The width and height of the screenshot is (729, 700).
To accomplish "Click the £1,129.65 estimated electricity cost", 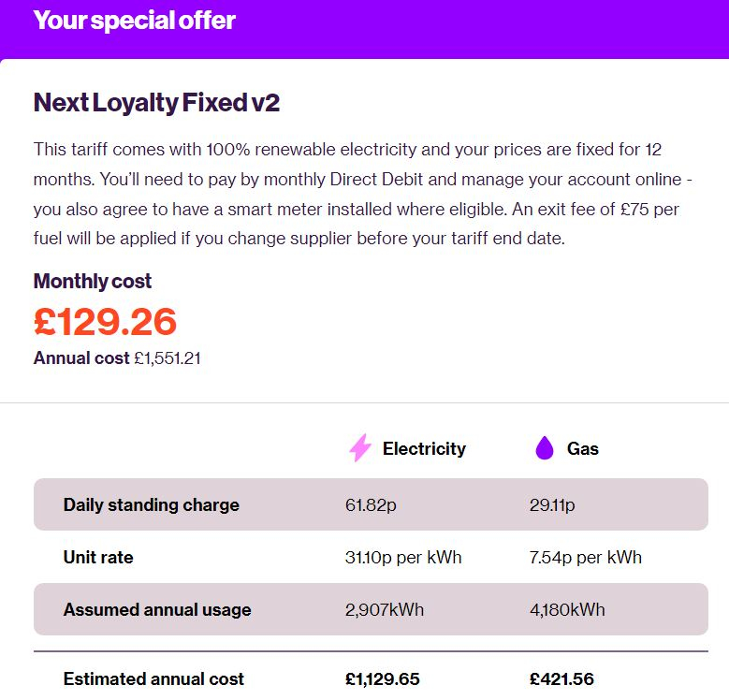I will [382, 679].
